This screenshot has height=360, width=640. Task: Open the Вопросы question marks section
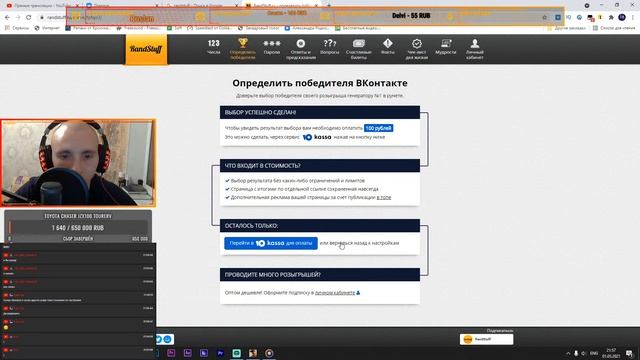coord(329,47)
